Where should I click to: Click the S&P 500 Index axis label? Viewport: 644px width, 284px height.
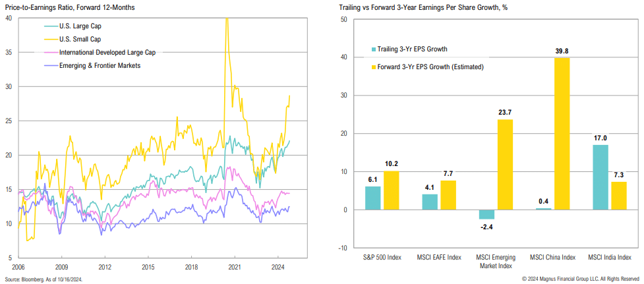pos(382,257)
